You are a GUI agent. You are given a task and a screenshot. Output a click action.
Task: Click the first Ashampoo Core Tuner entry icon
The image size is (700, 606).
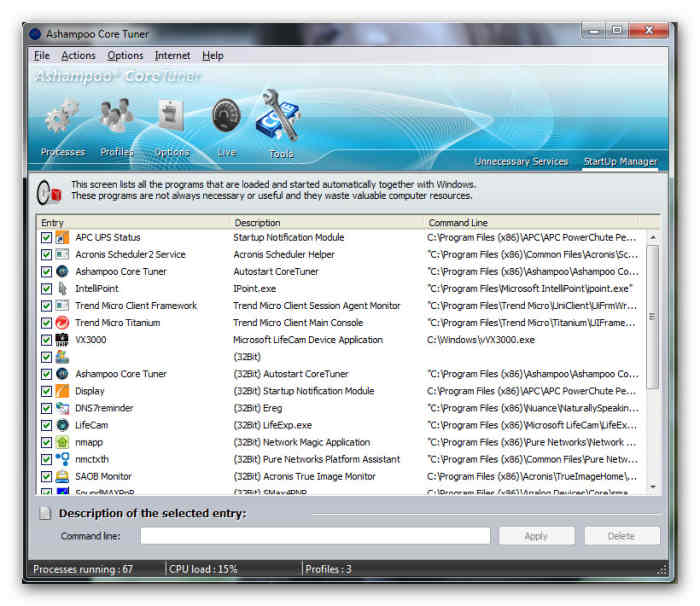coord(62,272)
